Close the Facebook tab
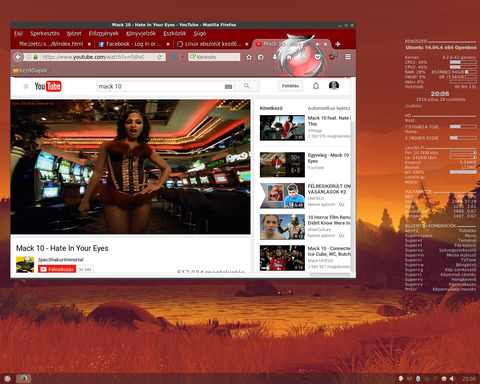Image resolution: width=480 pixels, height=384 pixels. (x=168, y=44)
